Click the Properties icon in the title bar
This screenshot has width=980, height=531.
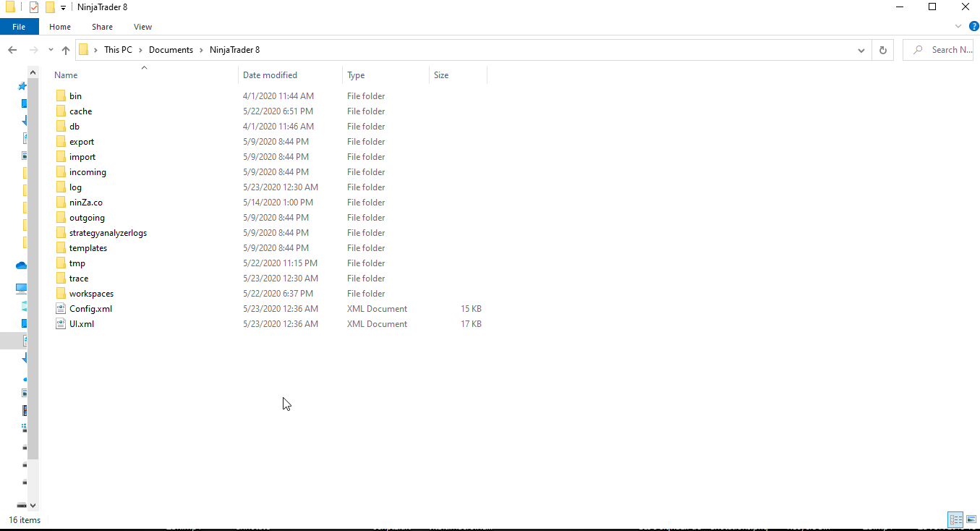34,7
